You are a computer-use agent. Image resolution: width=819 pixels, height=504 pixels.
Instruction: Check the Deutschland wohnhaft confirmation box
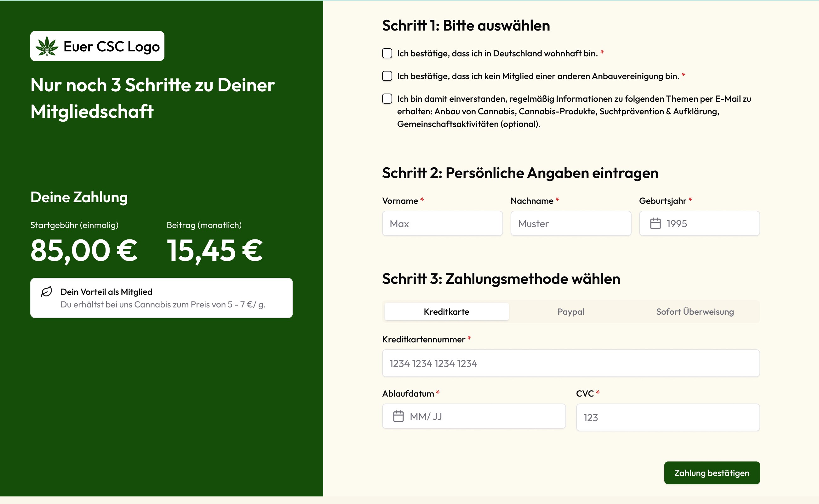click(387, 53)
